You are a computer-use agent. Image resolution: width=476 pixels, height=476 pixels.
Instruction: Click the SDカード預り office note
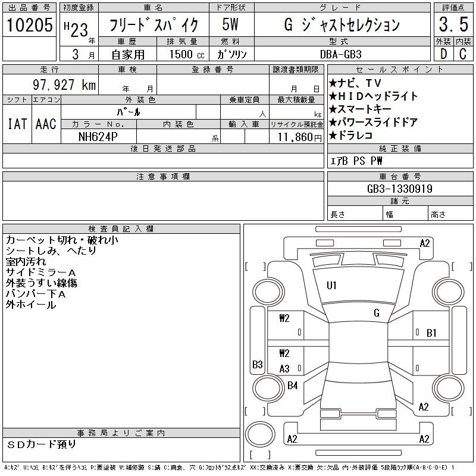42,444
